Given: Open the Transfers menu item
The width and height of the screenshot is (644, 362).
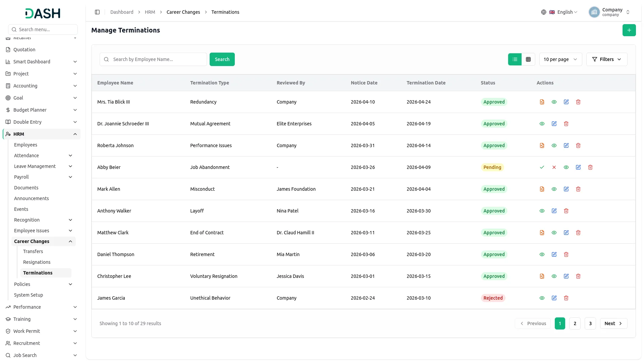Looking at the screenshot, I should 33,251.
